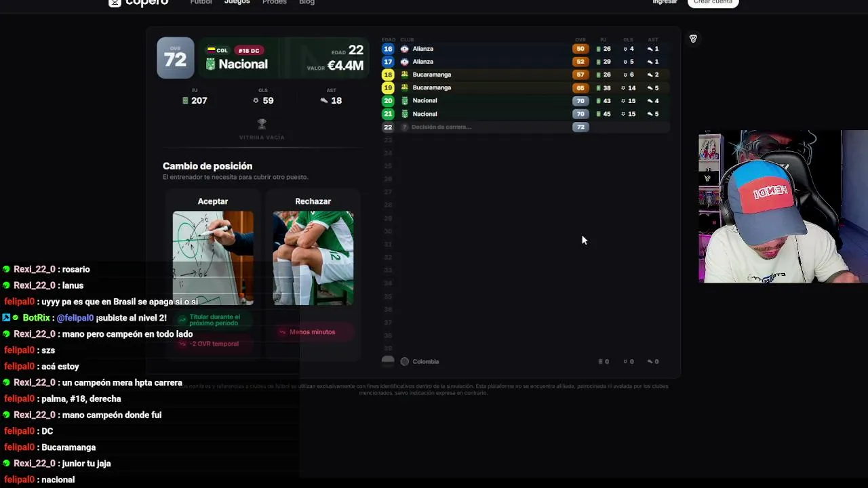Click OVR 65 badge in age 19 row
Viewport: 868px width, 488px height.
580,87
